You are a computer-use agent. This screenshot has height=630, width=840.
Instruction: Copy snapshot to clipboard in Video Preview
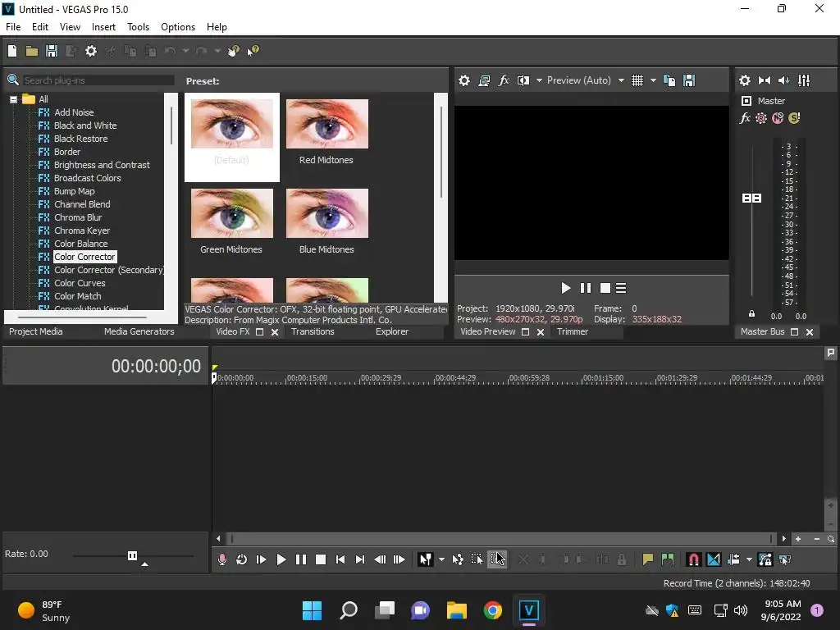tap(669, 80)
